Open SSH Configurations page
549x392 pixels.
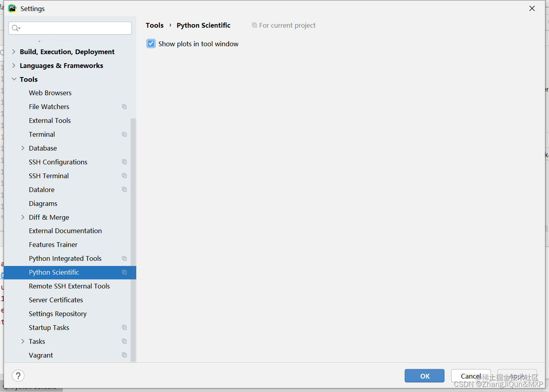point(58,162)
